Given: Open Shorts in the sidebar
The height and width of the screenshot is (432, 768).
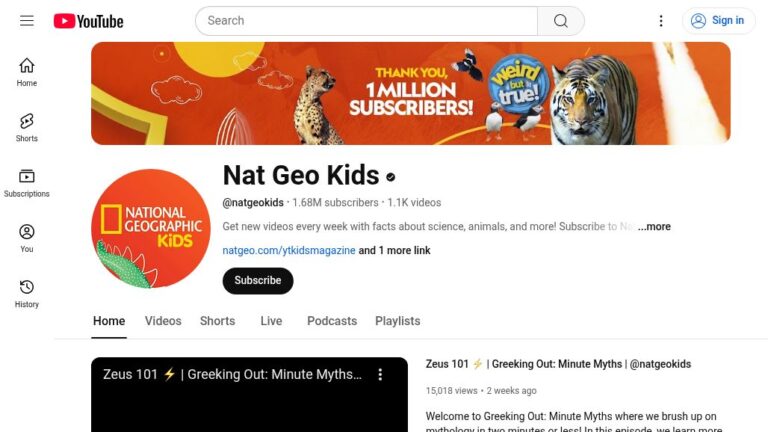Looking at the screenshot, I should [x=27, y=128].
